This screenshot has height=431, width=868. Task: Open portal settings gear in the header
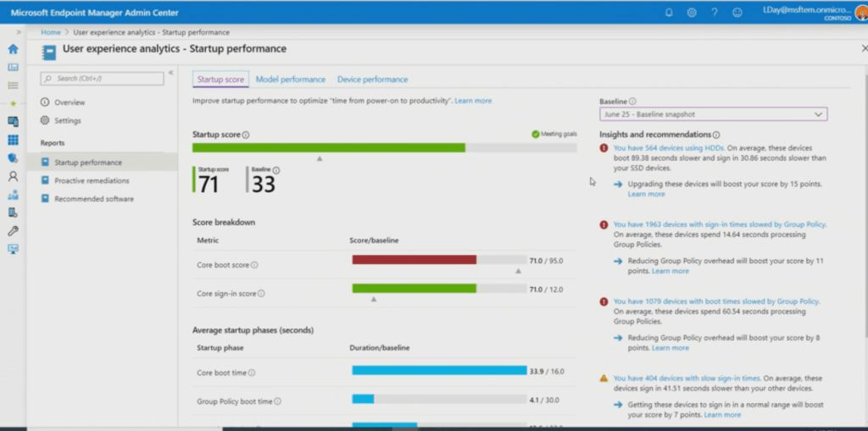(692, 12)
